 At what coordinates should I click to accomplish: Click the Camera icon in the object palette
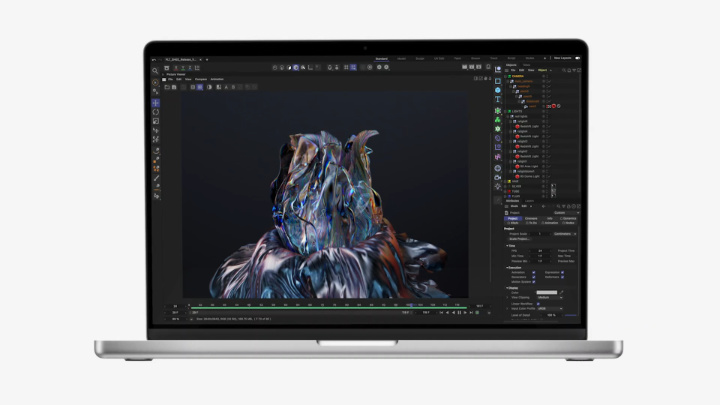point(498,177)
